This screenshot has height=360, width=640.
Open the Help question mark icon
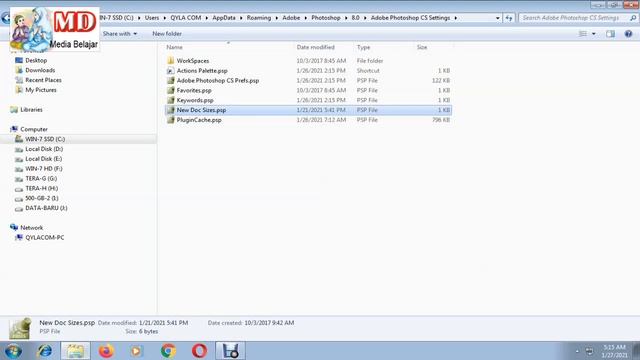click(x=628, y=34)
